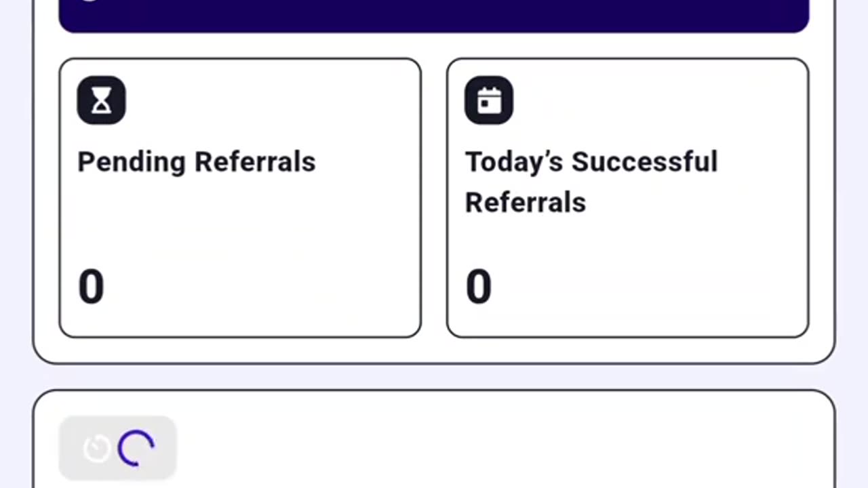Screen dimensions: 868x488
Task: Select the Pending Referrals heading text
Action: [197, 163]
